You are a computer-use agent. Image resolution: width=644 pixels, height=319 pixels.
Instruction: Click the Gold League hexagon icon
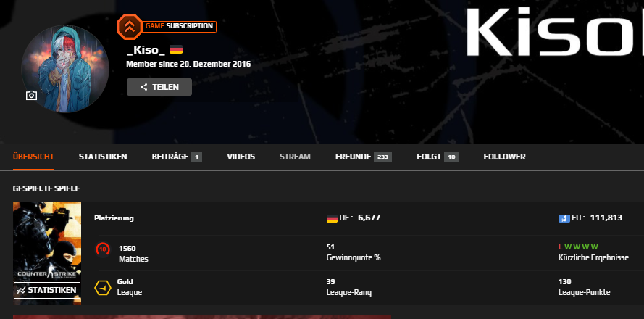tap(103, 288)
